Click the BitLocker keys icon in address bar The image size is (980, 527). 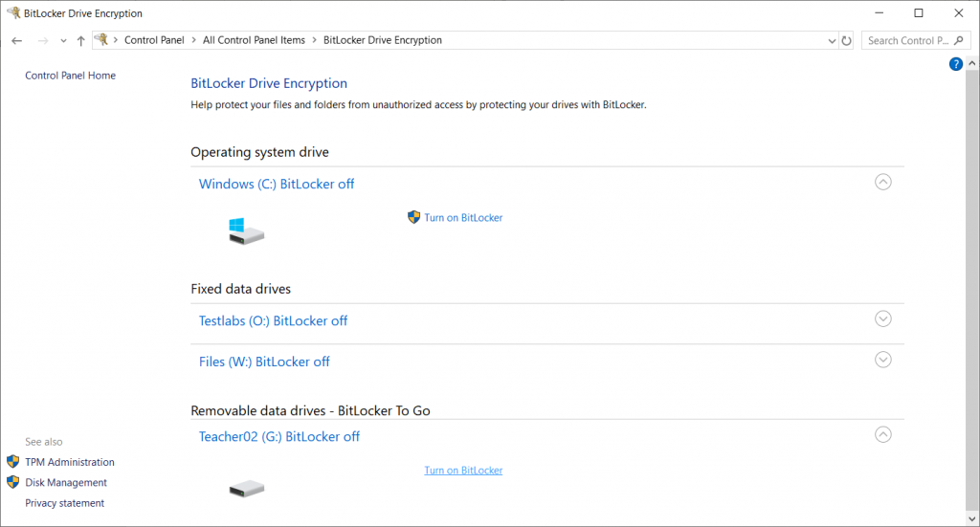click(x=101, y=40)
